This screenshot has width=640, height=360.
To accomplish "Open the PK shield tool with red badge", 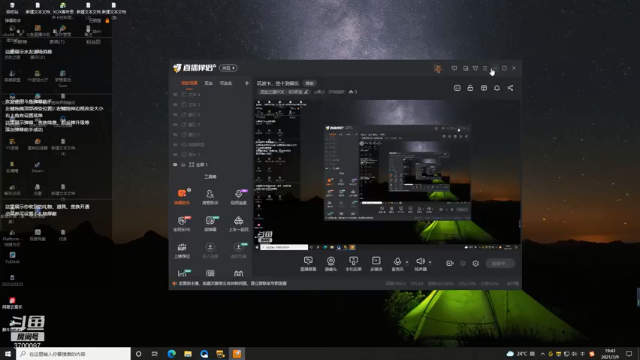I will [x=182, y=223].
